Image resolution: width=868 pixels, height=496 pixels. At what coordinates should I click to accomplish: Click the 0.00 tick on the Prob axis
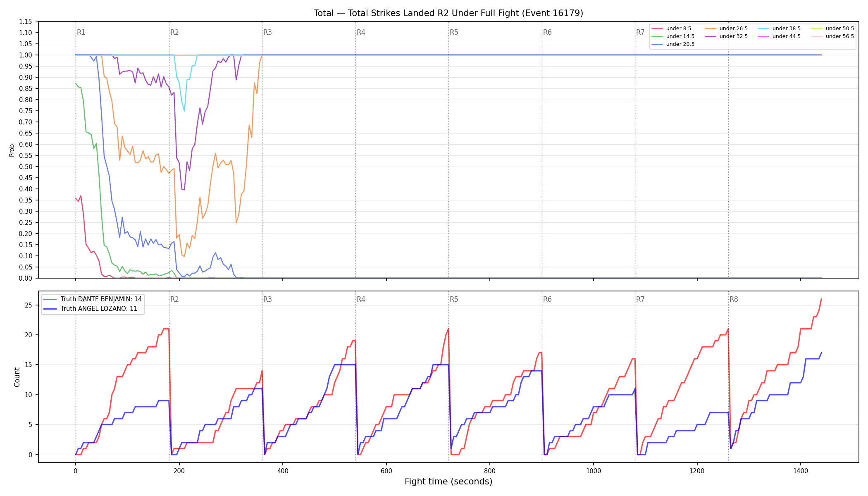click(x=26, y=278)
